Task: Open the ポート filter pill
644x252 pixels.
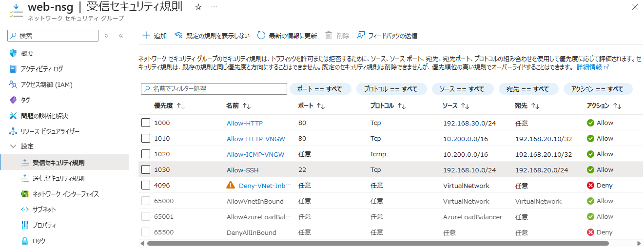Action: pyautogui.click(x=319, y=89)
